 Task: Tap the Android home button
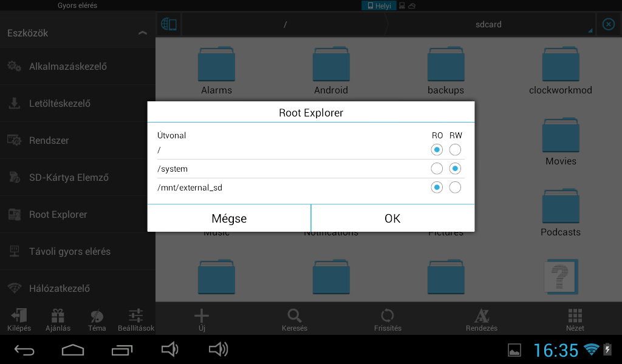pyautogui.click(x=73, y=349)
